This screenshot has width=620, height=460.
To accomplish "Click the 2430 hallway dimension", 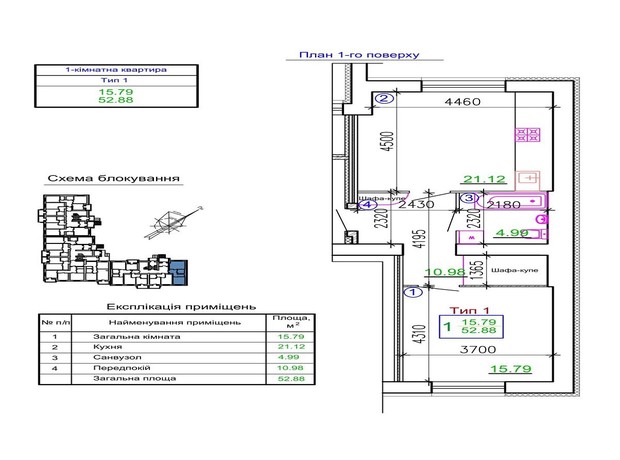I will pos(416,204).
